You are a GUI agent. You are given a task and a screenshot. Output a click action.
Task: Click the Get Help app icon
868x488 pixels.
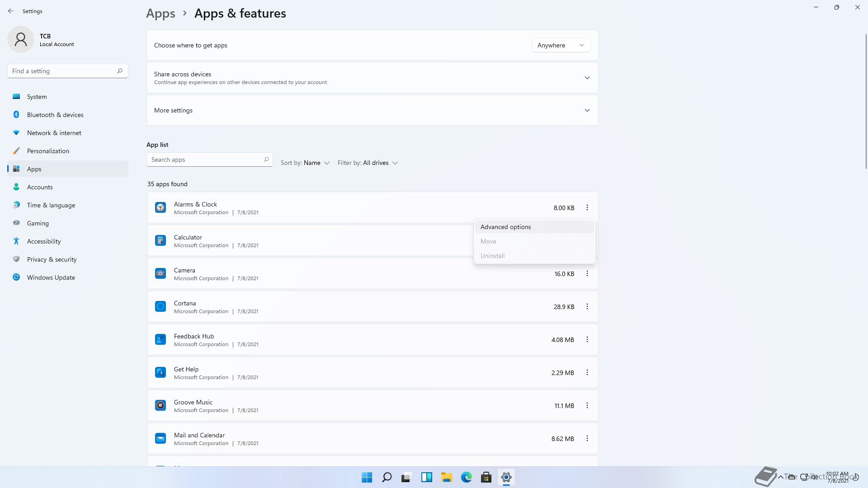tap(160, 372)
